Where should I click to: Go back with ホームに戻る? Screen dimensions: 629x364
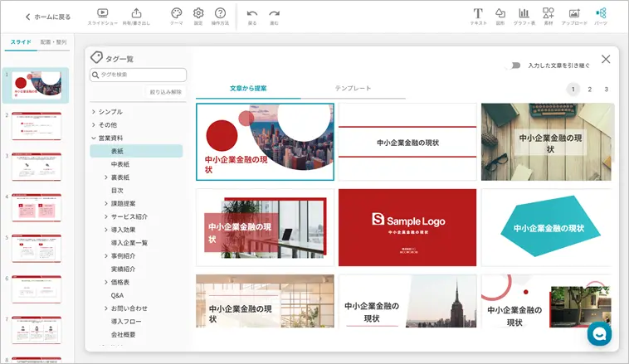coord(48,17)
